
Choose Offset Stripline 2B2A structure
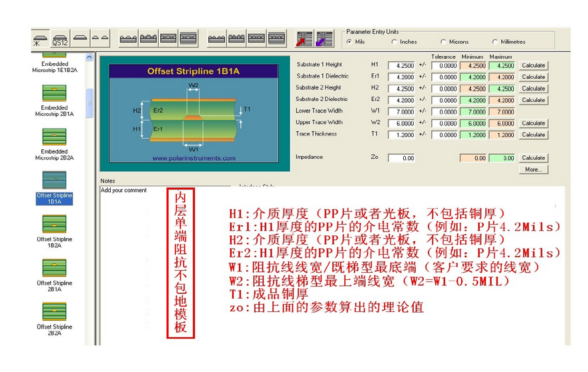coord(54,319)
